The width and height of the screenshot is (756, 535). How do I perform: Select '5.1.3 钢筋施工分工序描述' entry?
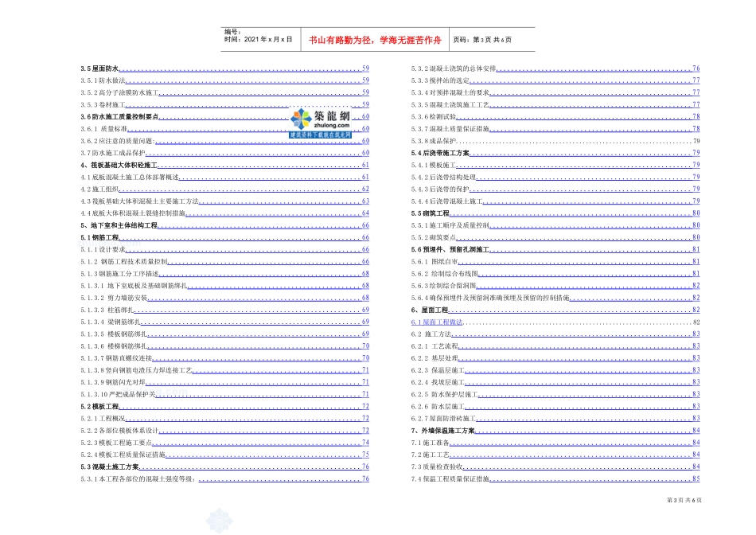click(x=224, y=274)
